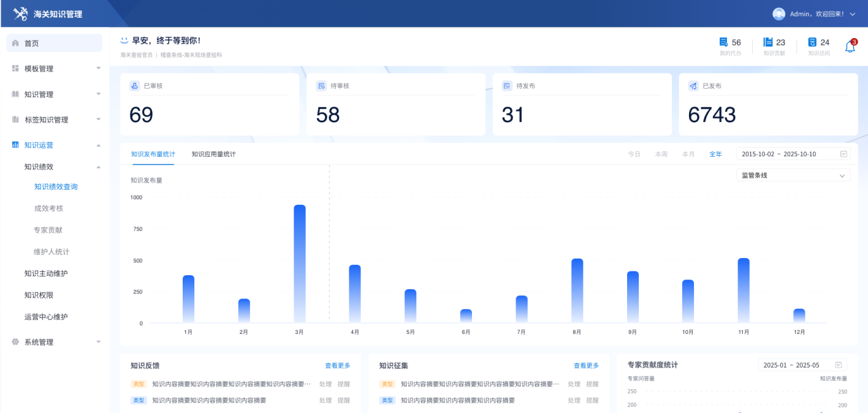Viewport: 868px width, 413px height.
Task: Expand the 标签知识管理 menu arrow
Action: (x=99, y=119)
